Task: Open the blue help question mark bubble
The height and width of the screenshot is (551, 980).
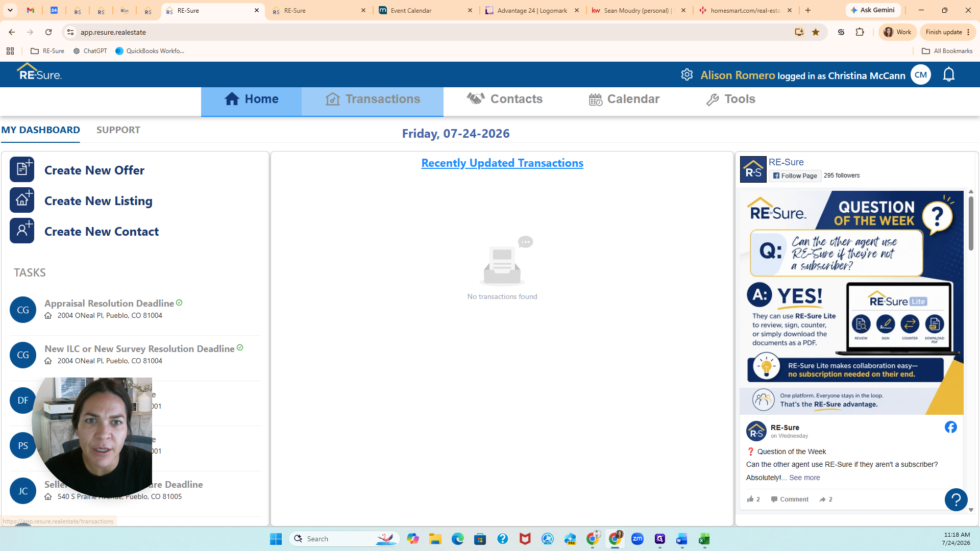Action: (956, 500)
